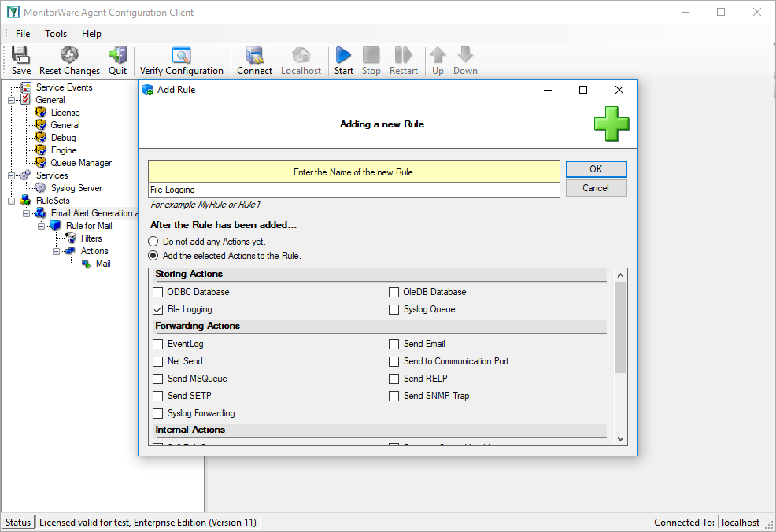The image size is (776, 532).
Task: Open the Tools menu
Action: (x=56, y=34)
